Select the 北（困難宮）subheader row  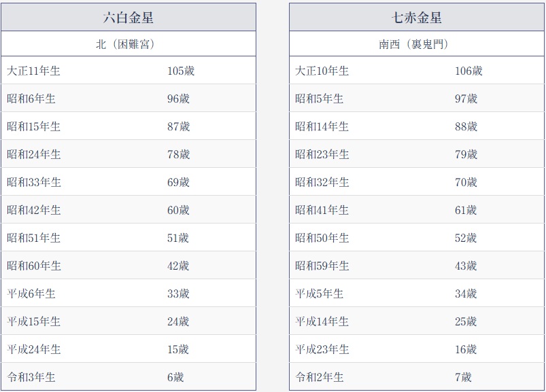tap(128, 44)
